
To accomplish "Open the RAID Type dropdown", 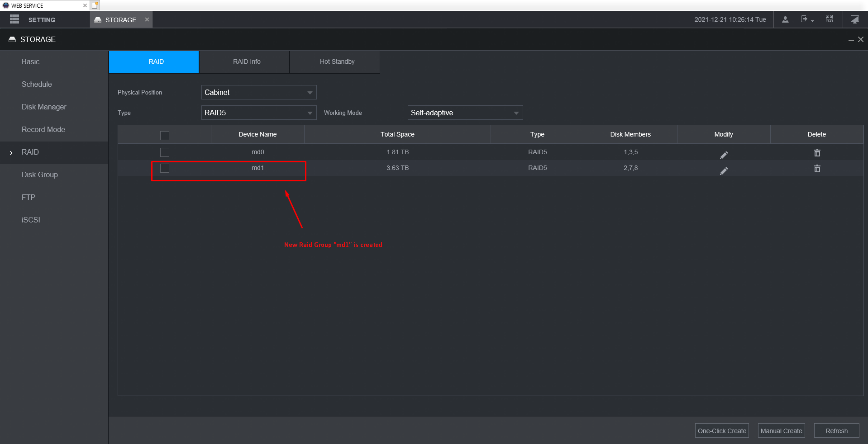I will (x=259, y=113).
